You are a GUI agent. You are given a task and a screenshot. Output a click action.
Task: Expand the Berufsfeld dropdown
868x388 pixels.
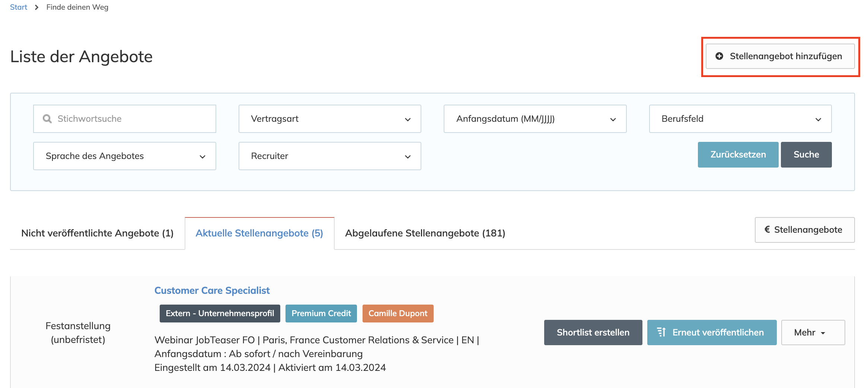tap(740, 118)
